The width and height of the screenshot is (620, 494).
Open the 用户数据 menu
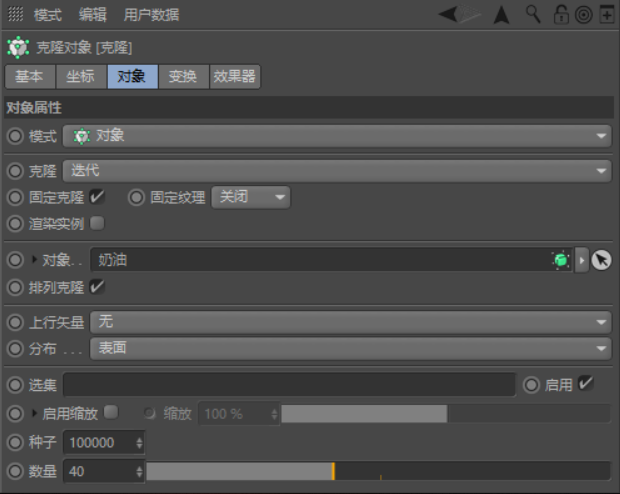(152, 15)
